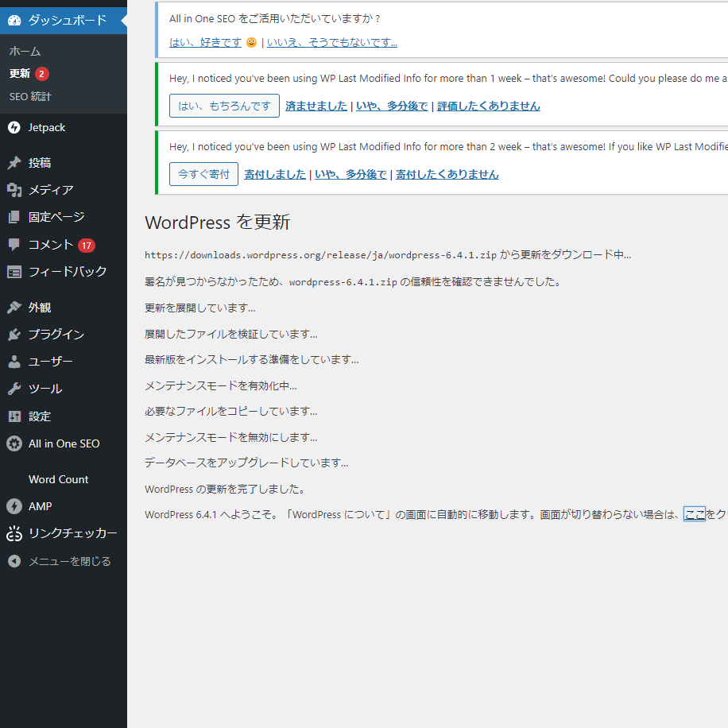Viewport: 728px width, 728px height.
Task: Open コメント menu with 17 pending
Action: [64, 245]
